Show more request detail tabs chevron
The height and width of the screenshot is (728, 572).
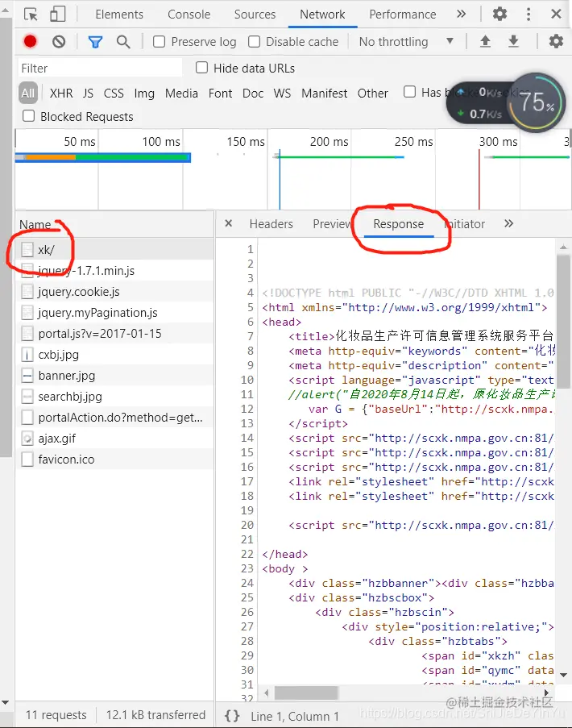[509, 223]
